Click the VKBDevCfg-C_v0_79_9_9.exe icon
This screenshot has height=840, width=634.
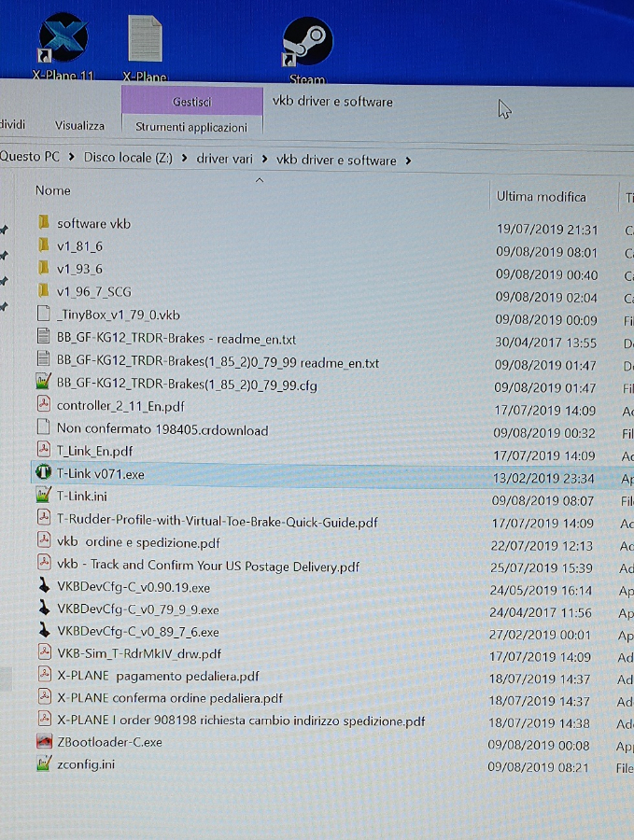(44, 607)
